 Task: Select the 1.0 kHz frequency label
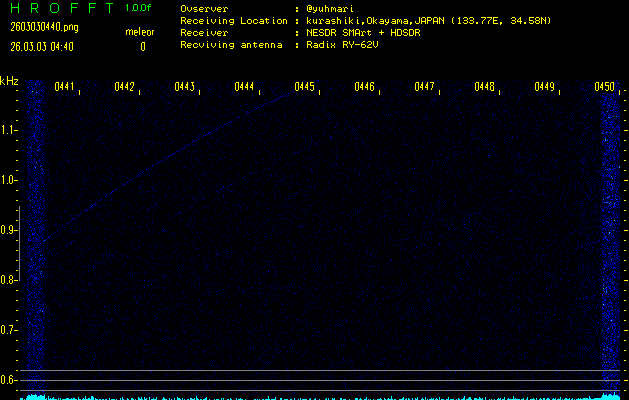(x=10, y=180)
